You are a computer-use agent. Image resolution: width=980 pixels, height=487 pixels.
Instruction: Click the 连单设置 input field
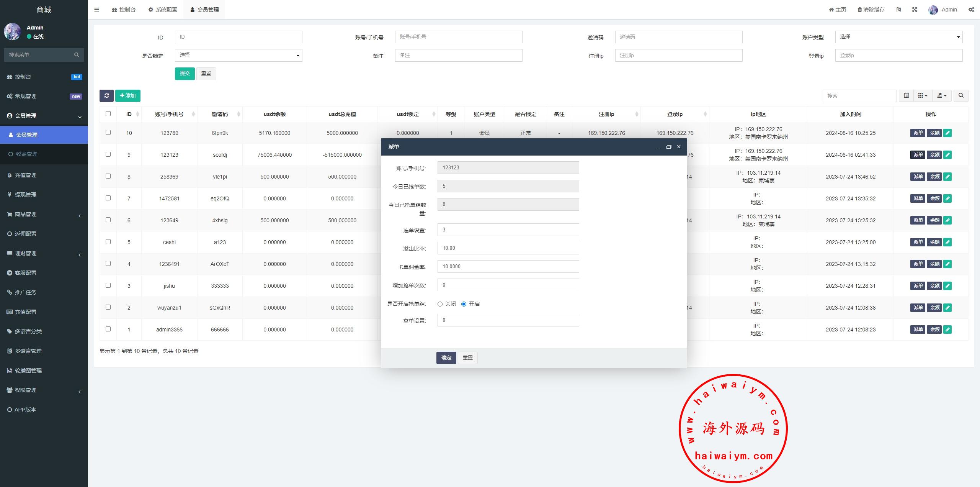click(x=508, y=230)
